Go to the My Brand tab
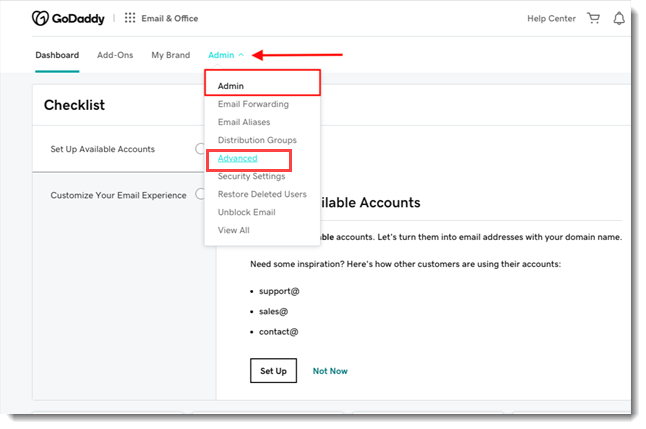 pyautogui.click(x=170, y=55)
